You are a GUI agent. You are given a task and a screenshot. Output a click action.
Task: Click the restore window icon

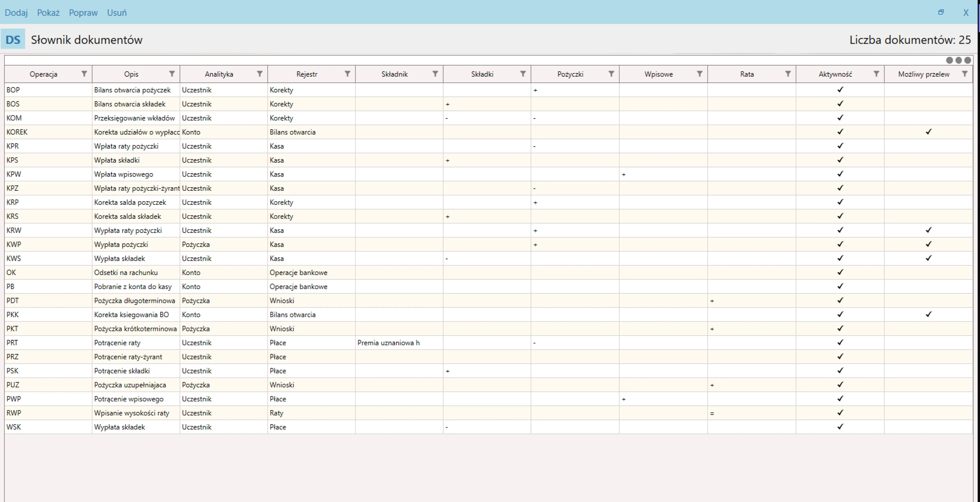tap(941, 12)
